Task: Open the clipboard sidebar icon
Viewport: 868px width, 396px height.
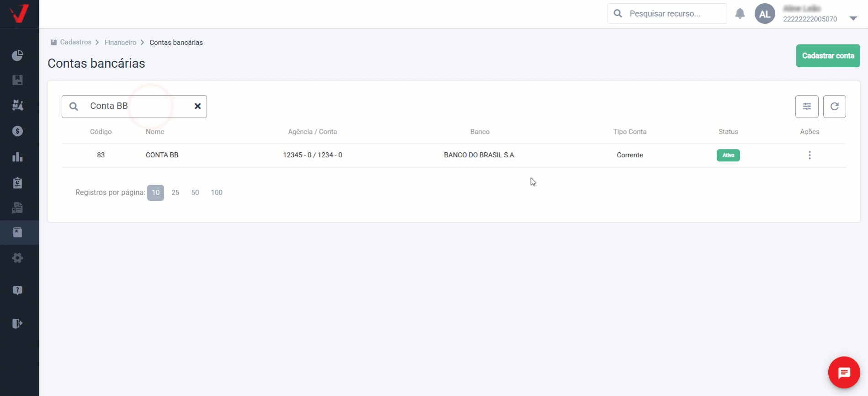Action: (x=17, y=183)
